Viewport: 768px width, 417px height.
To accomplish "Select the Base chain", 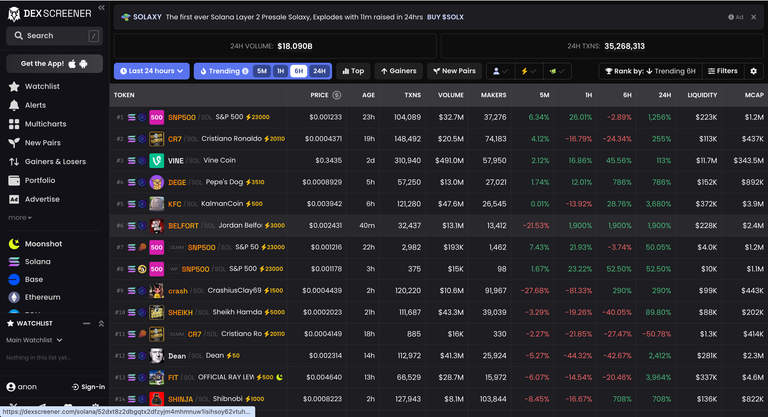I will tap(26, 279).
